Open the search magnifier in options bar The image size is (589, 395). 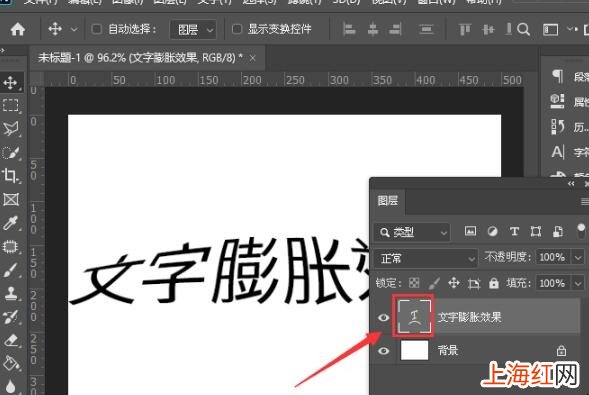tap(523, 29)
